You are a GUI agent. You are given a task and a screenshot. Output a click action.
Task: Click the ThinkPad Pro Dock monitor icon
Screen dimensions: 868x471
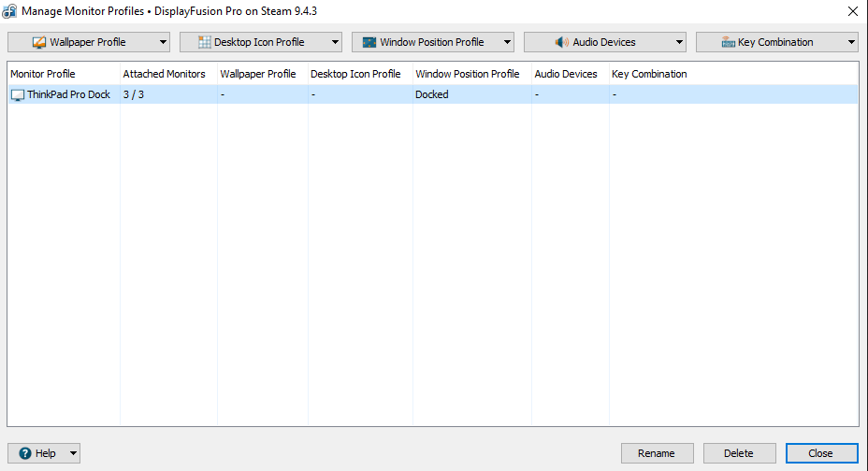pyautogui.click(x=18, y=94)
